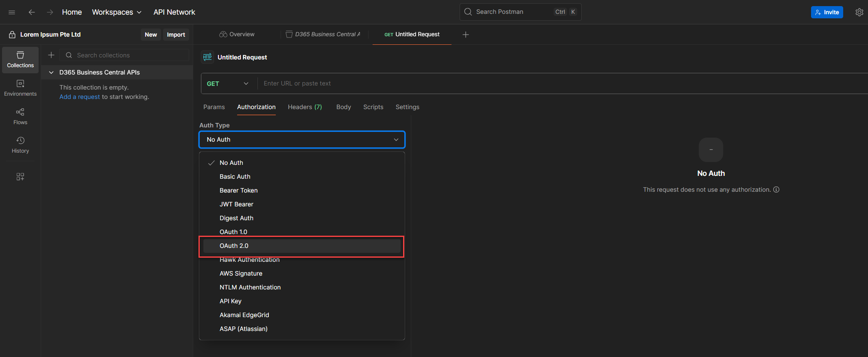The height and width of the screenshot is (357, 868).
Task: Select OAuth 1.0 option
Action: [302, 232]
